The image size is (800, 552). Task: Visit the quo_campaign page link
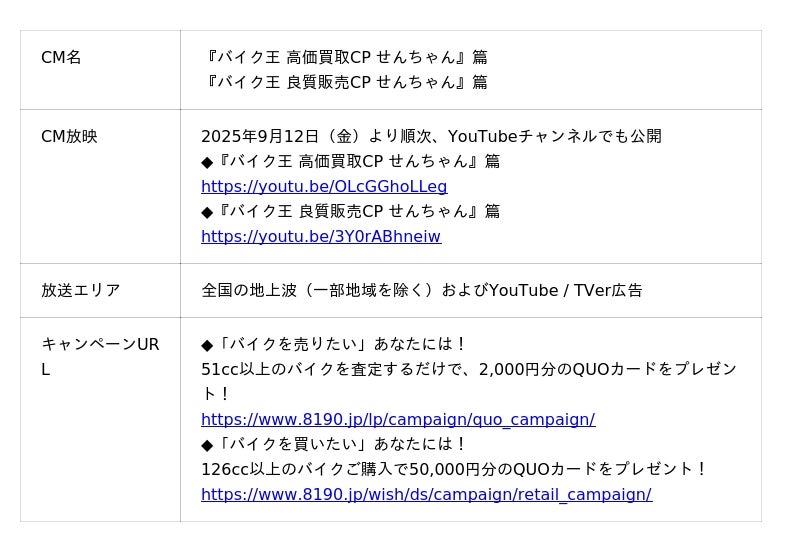point(398,420)
